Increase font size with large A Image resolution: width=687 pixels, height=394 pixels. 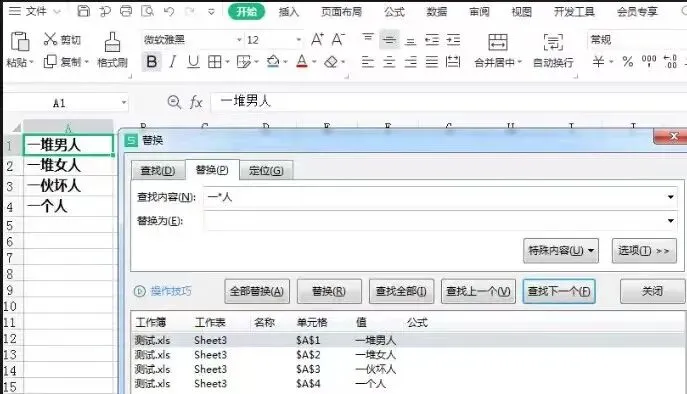click(317, 40)
